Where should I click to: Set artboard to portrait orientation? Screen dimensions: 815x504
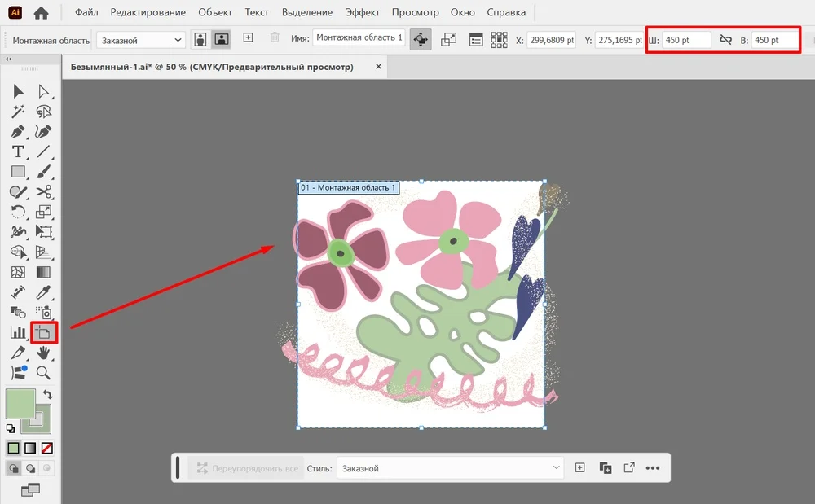coord(200,40)
